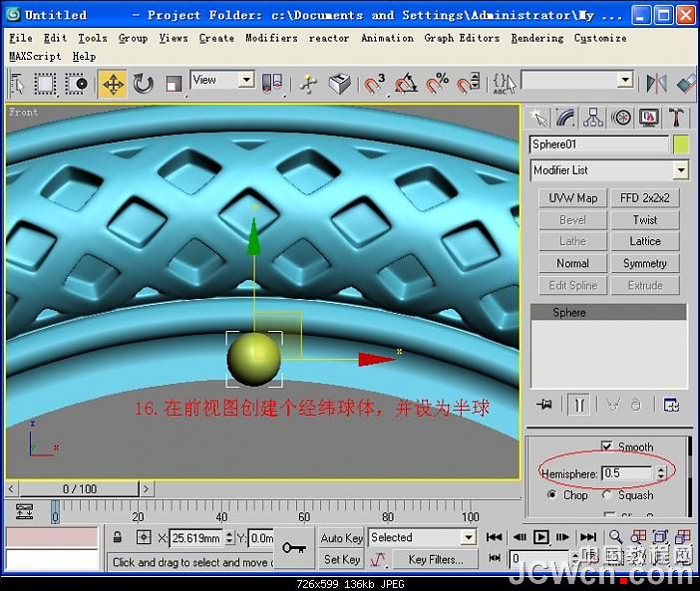The width and height of the screenshot is (700, 591).
Task: Select the Chop radio button
Action: coord(552,494)
